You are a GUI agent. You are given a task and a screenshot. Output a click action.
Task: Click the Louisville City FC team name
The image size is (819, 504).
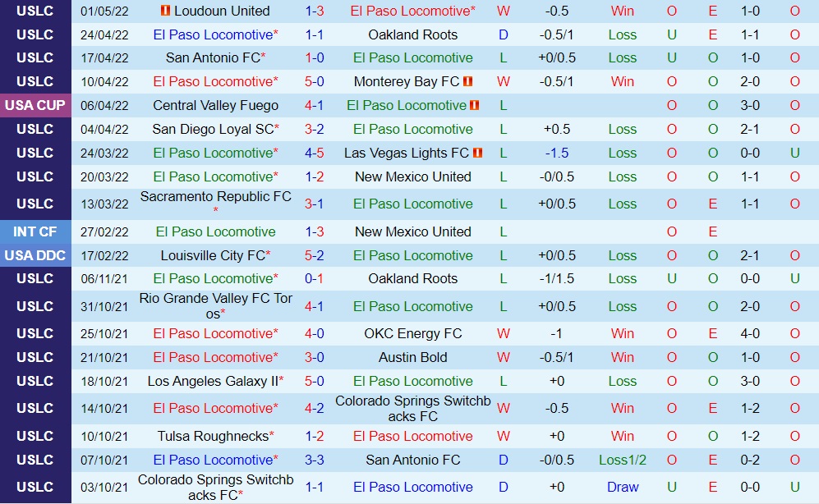coord(212,256)
